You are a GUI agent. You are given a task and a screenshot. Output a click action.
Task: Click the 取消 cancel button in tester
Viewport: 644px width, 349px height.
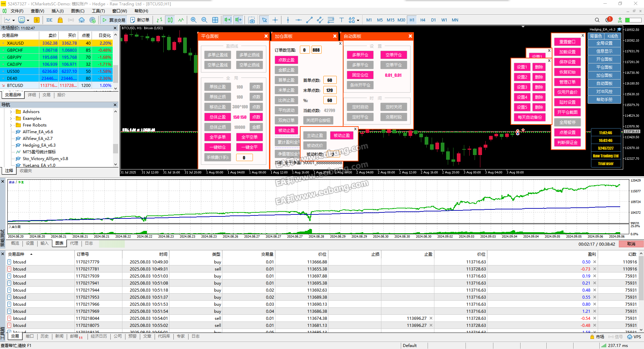click(631, 244)
